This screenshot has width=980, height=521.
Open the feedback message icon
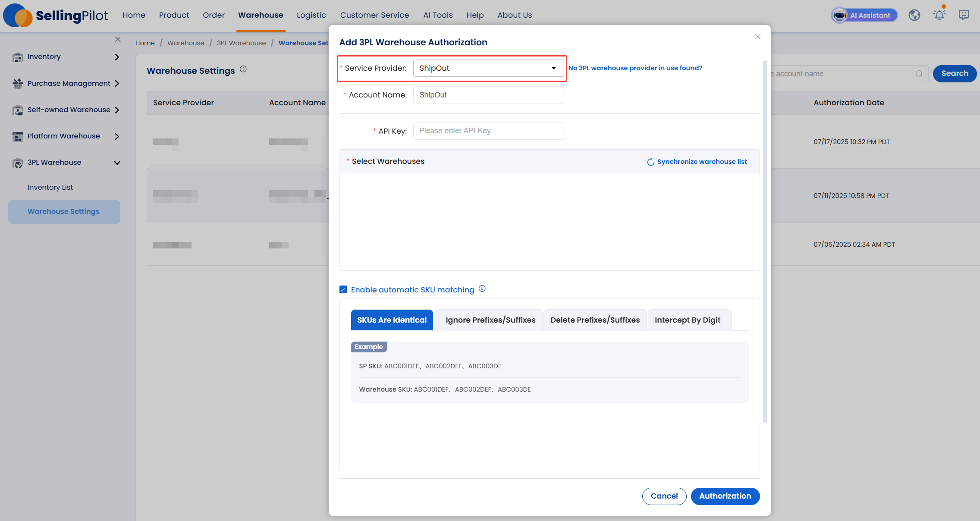[964, 15]
